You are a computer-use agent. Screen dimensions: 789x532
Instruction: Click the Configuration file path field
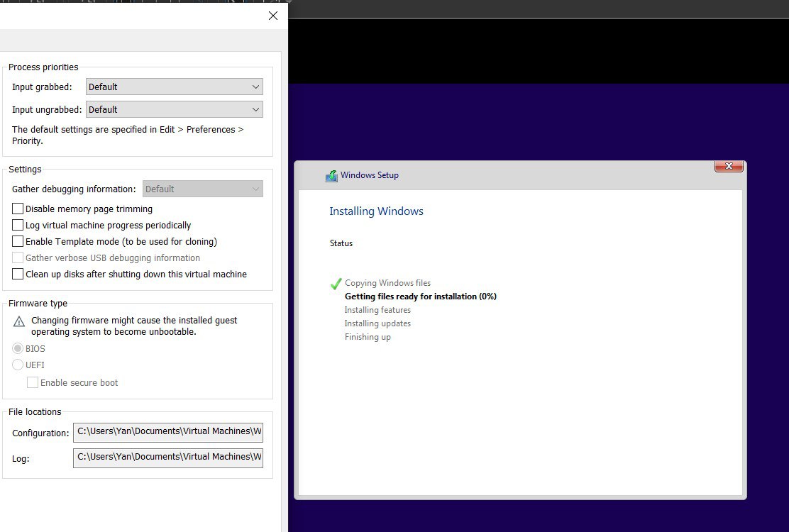168,432
